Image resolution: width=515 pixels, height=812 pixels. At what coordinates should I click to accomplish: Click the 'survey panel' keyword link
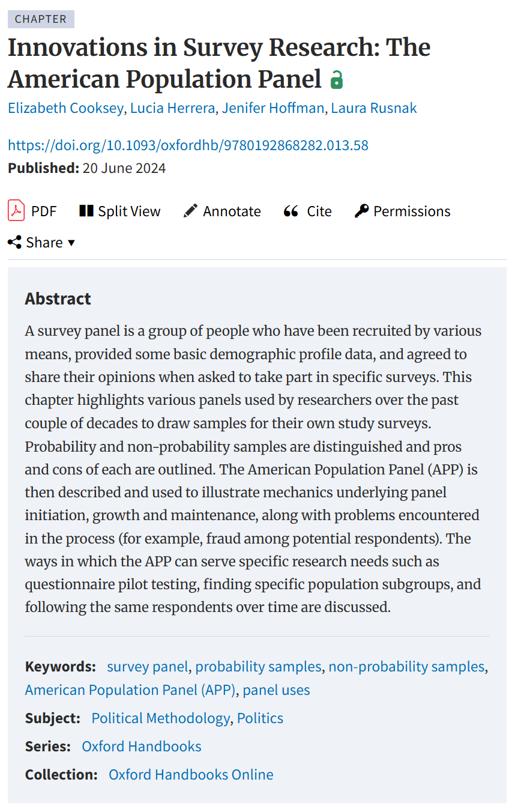click(148, 666)
